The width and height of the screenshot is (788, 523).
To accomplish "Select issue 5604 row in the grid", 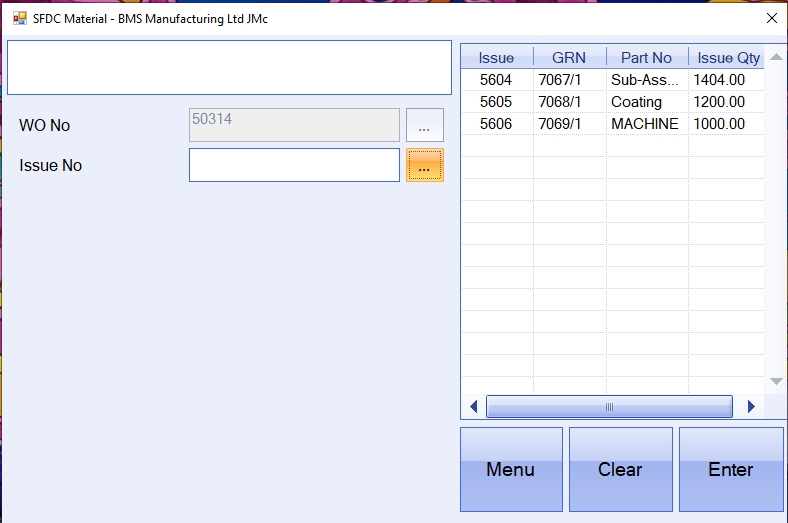I will point(496,80).
